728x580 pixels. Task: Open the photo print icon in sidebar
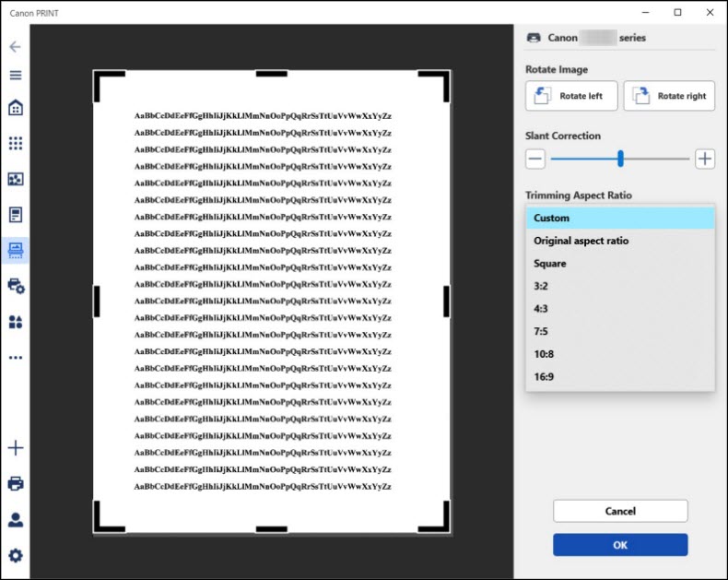click(16, 179)
